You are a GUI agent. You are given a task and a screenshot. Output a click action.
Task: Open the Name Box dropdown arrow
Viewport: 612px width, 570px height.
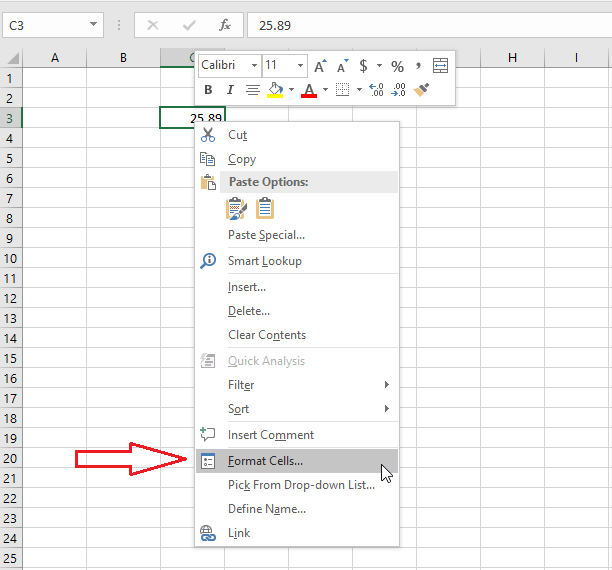coord(93,25)
